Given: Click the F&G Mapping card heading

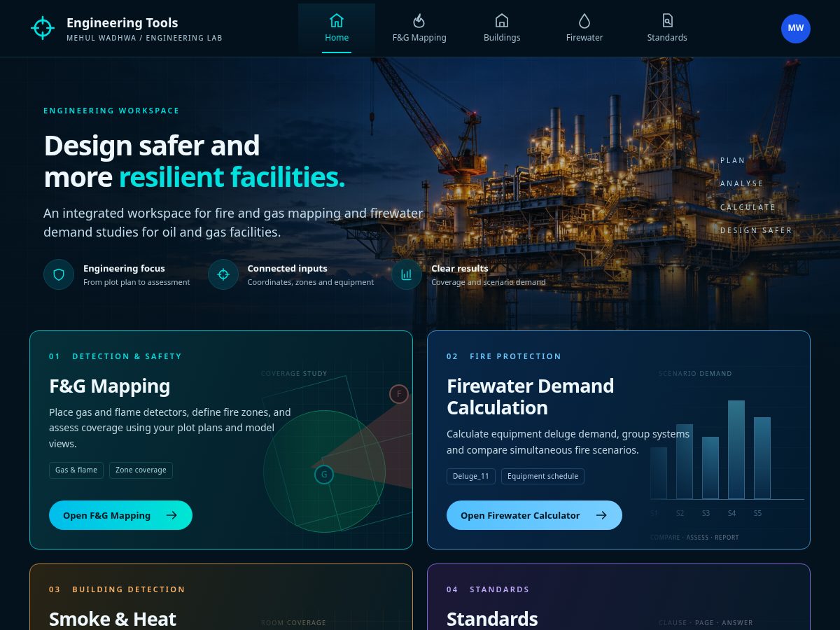Looking at the screenshot, I should [110, 386].
